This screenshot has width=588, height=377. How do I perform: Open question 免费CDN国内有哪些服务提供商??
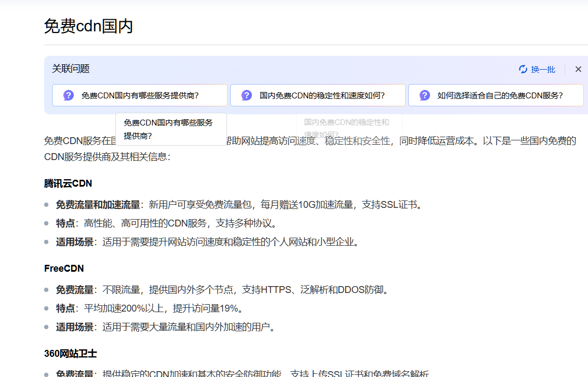click(x=140, y=95)
